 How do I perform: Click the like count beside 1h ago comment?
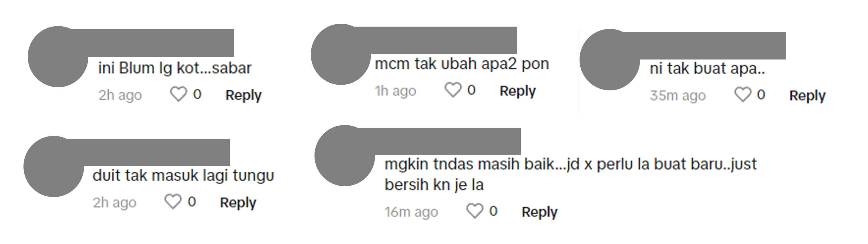tap(471, 90)
